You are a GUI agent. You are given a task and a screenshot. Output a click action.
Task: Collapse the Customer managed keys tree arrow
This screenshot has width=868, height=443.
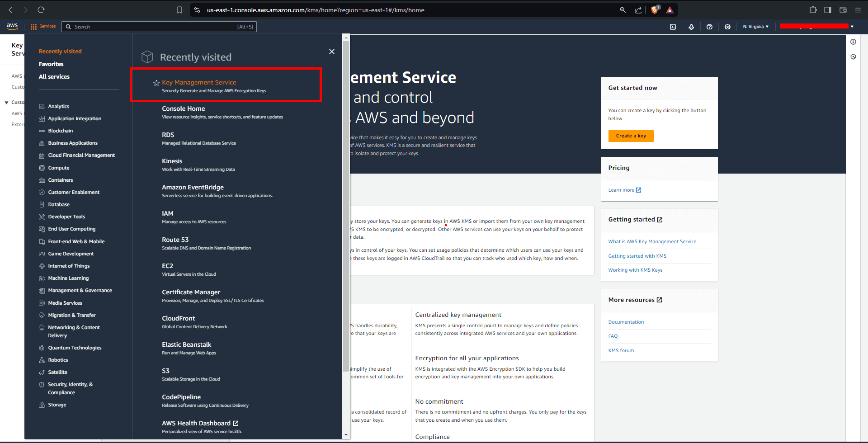coord(6,103)
